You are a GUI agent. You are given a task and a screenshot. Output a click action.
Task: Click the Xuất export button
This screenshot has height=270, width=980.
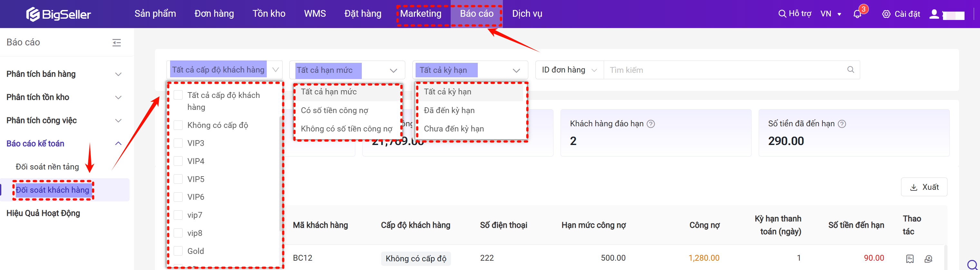924,187
